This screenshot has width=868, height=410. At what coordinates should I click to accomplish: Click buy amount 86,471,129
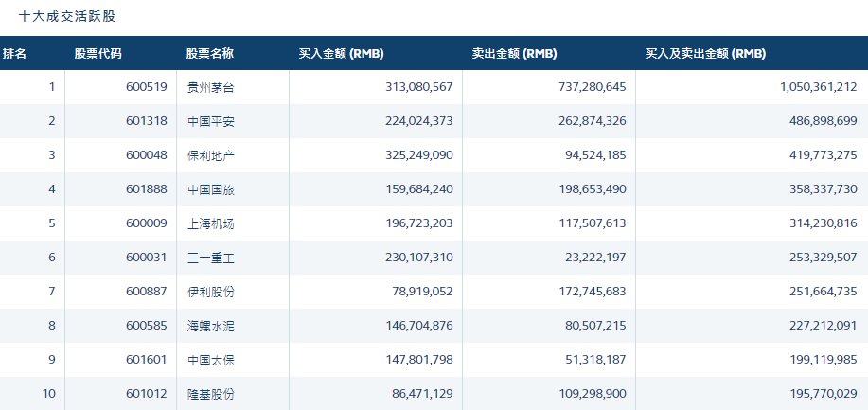click(x=423, y=394)
